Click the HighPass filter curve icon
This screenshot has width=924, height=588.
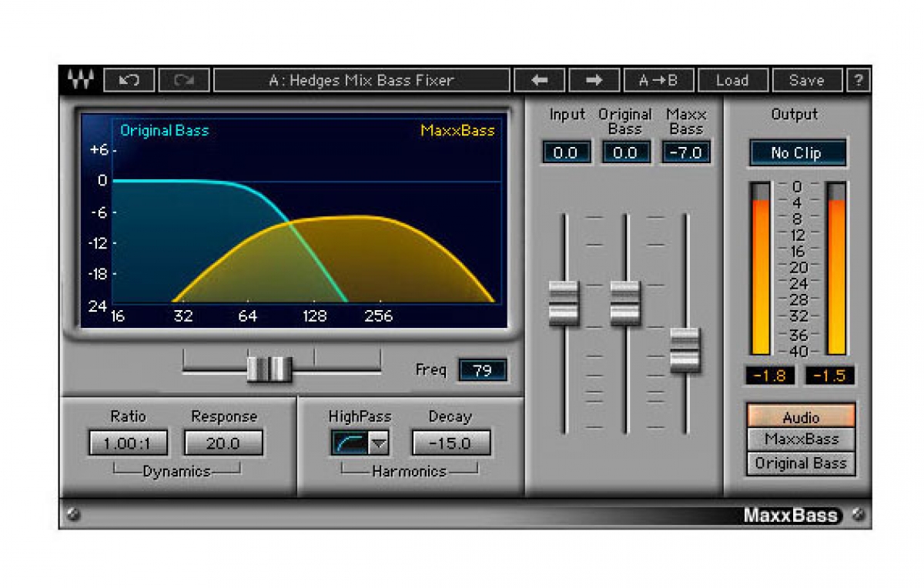[x=350, y=443]
